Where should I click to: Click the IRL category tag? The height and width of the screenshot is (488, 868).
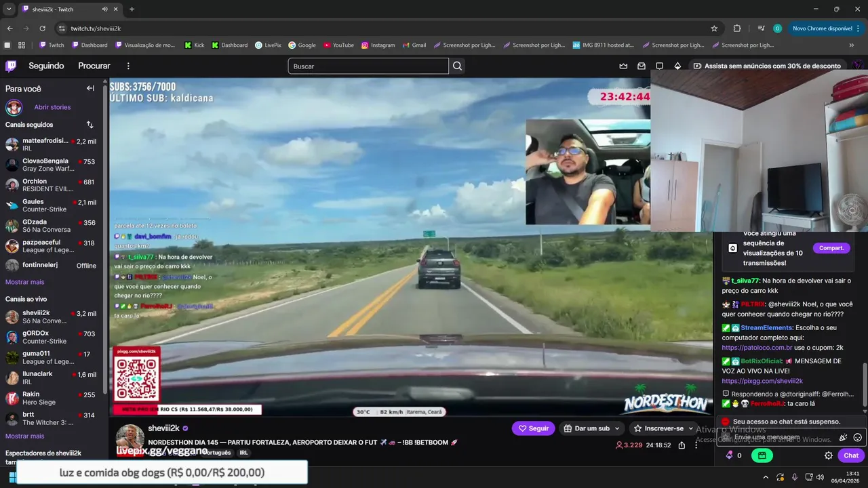pos(243,453)
